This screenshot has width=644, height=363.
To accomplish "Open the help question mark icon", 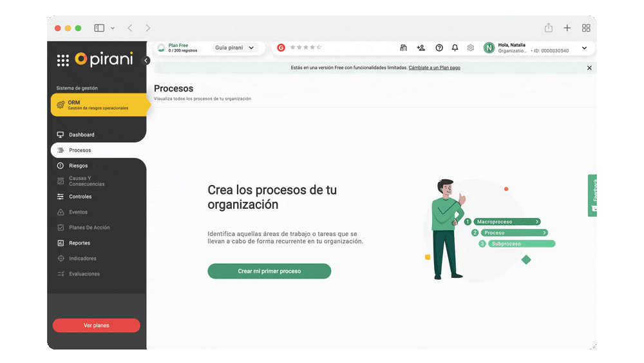I will click(x=439, y=48).
